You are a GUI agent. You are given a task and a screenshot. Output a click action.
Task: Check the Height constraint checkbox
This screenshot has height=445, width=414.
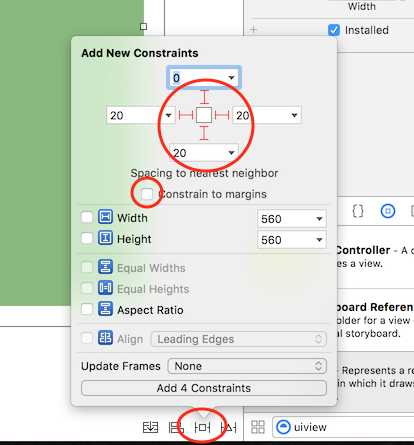(x=87, y=239)
